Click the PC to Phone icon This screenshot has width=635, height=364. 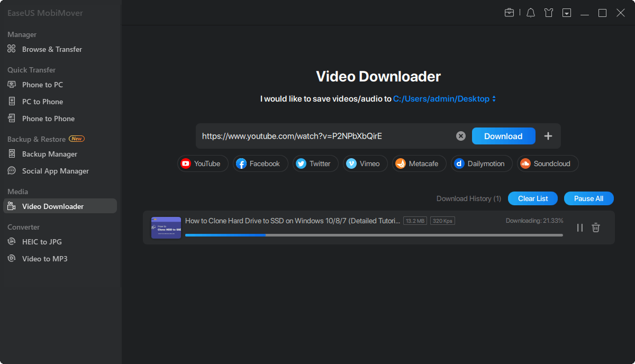tap(12, 102)
